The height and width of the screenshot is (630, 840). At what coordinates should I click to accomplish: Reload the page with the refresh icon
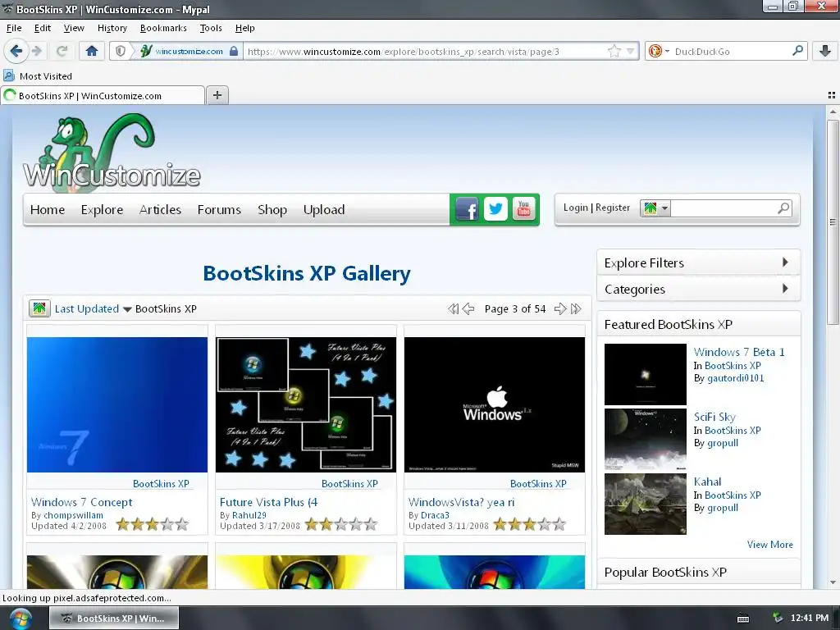click(x=62, y=51)
